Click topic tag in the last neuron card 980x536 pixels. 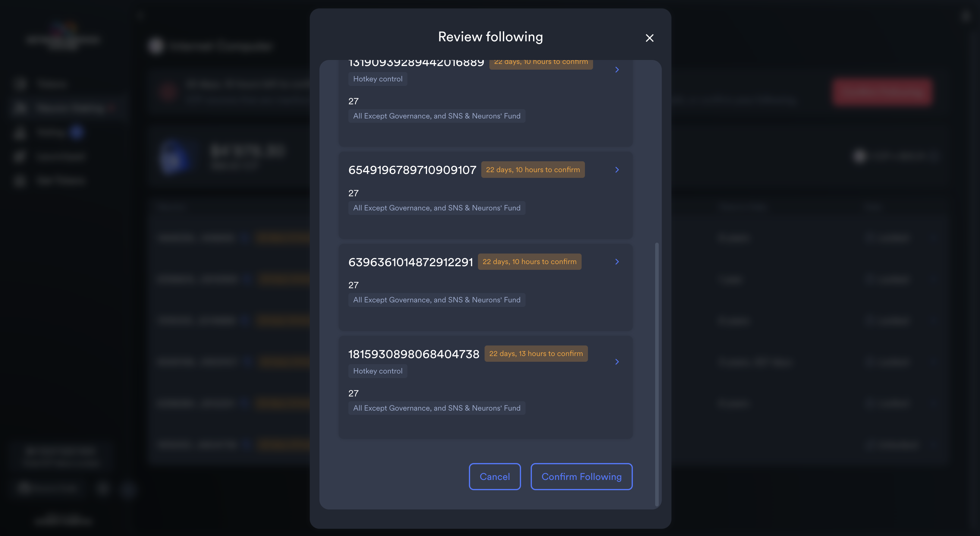[436, 408]
